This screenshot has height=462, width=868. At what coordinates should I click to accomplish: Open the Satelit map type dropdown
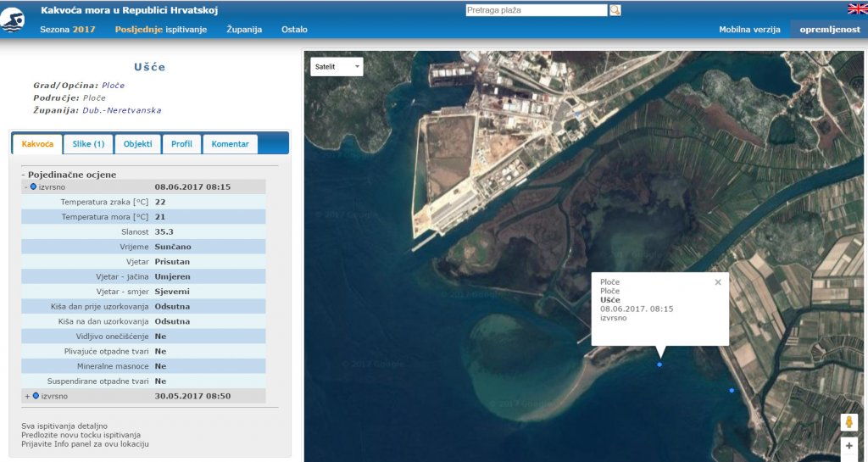337,67
